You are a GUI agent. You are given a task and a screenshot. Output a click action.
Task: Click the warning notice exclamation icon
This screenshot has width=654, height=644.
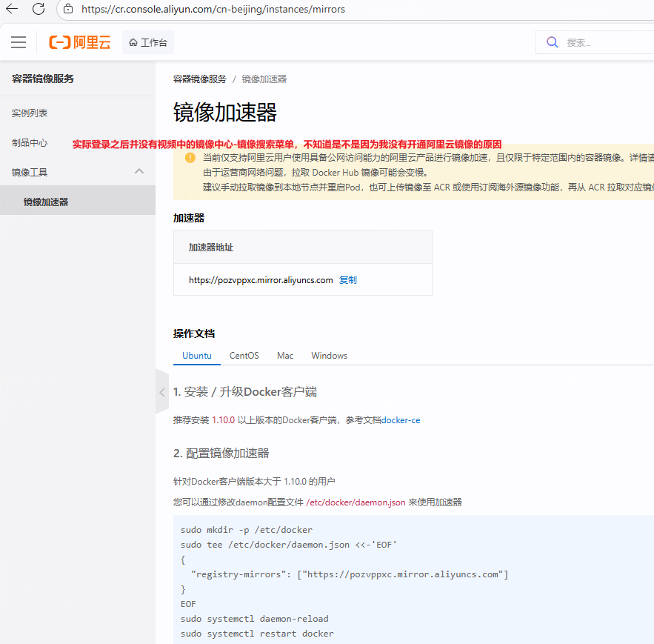click(190, 157)
